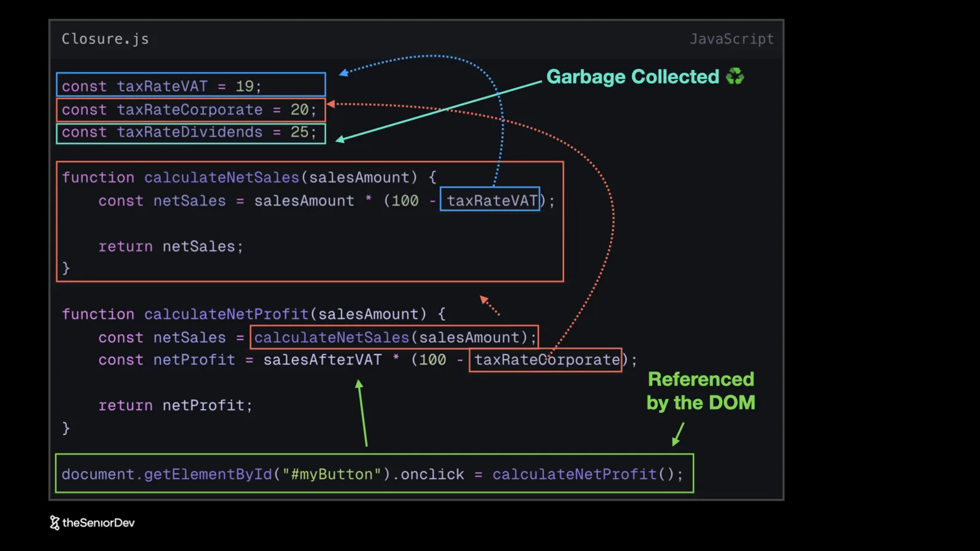Click the Referenced by the DOM label
This screenshot has height=551, width=980.
tap(701, 391)
